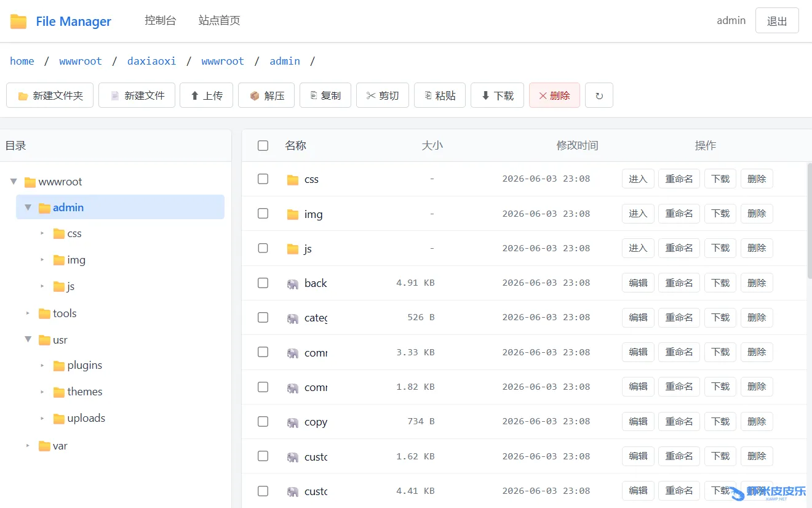812x508 pixels.
Task: Sort by the 名称 column header
Action: point(295,145)
